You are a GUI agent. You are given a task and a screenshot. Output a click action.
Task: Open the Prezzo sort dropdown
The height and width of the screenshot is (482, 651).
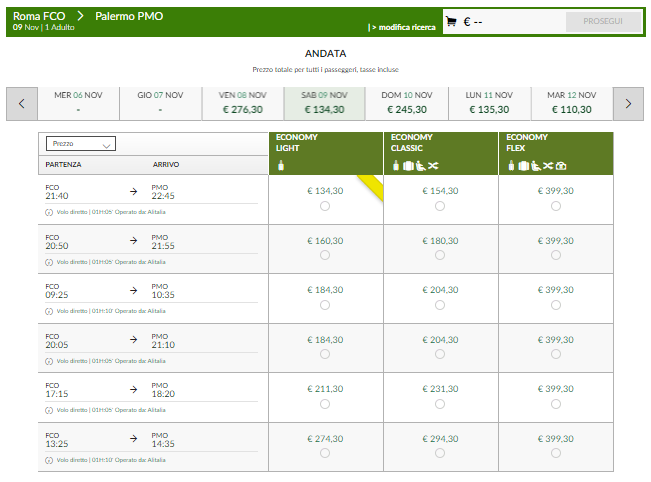(81, 144)
